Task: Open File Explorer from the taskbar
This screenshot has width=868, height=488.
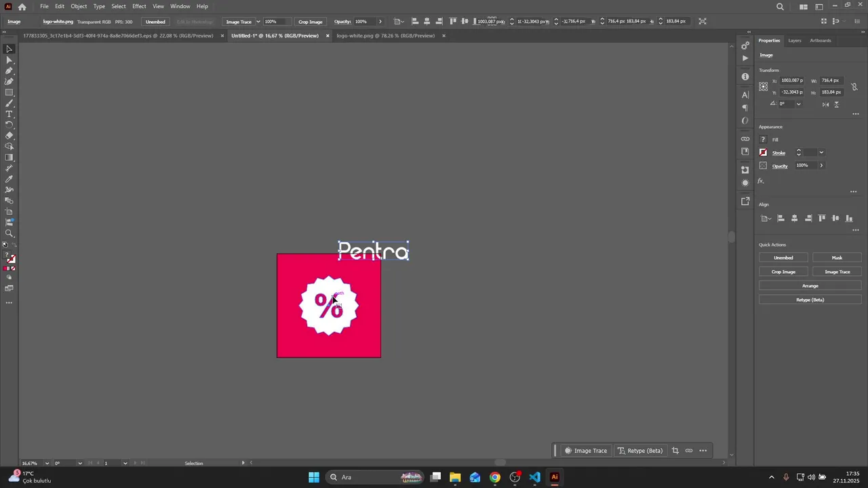Action: click(455, 477)
